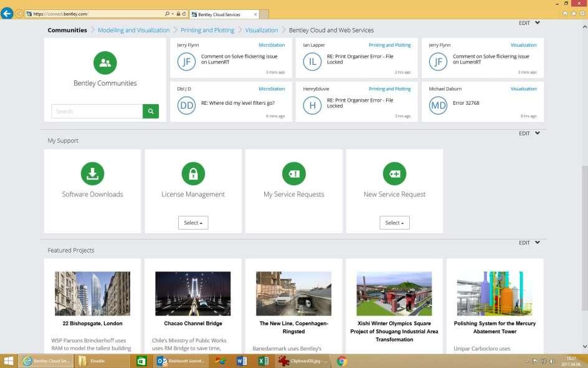Click 'Software Downloads' label

tap(93, 194)
